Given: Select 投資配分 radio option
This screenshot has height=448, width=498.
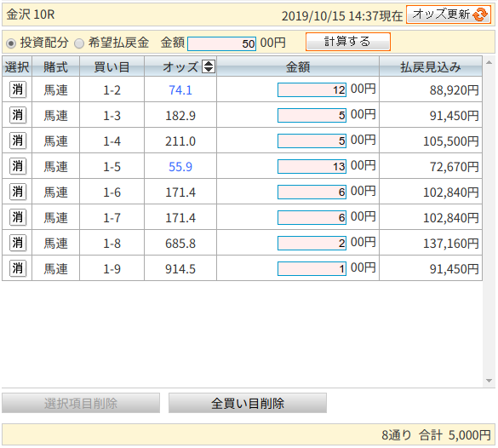Looking at the screenshot, I should pos(11,43).
